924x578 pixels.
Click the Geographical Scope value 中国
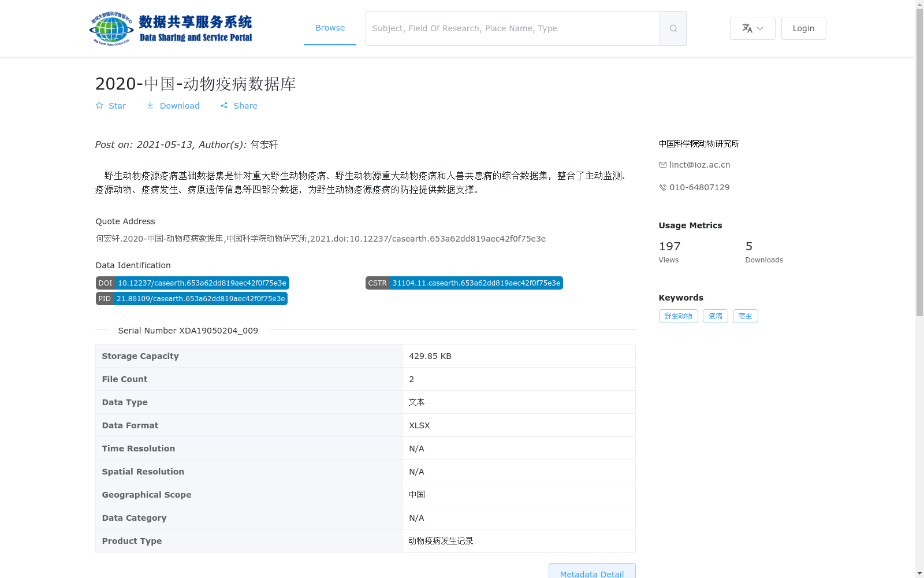click(417, 495)
